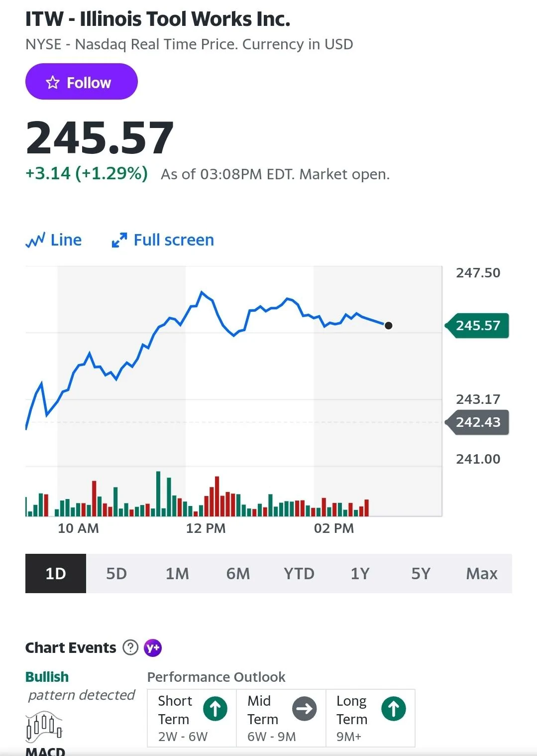Screen dimensions: 537x756
Task: Follow the ITW stock
Action: (x=81, y=82)
